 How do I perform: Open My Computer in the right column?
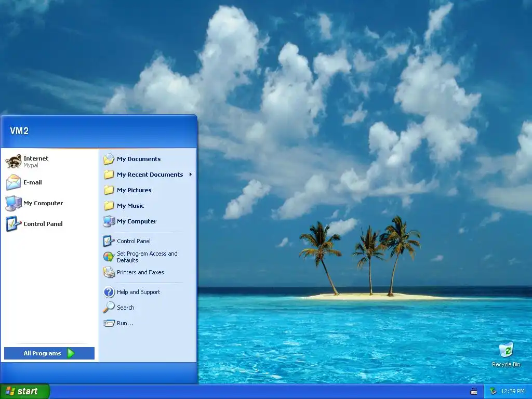148,221
